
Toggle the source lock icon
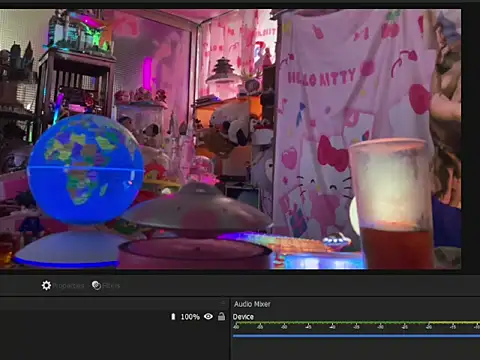(x=221, y=316)
